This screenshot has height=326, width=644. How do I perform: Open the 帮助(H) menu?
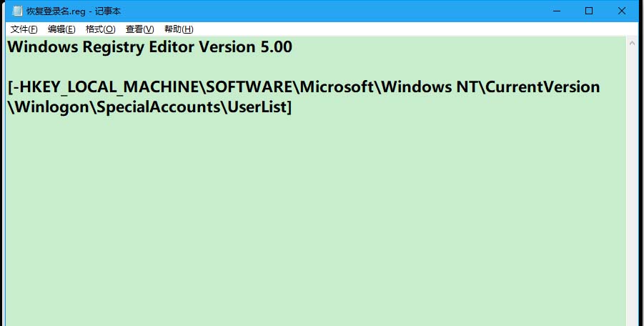[179, 29]
